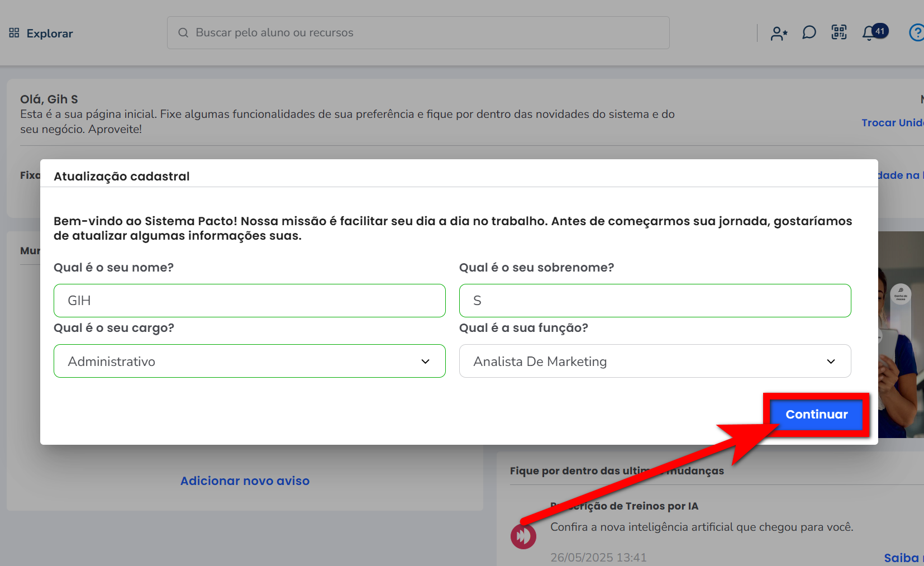
Task: Click the name field containing GIH
Action: click(250, 301)
